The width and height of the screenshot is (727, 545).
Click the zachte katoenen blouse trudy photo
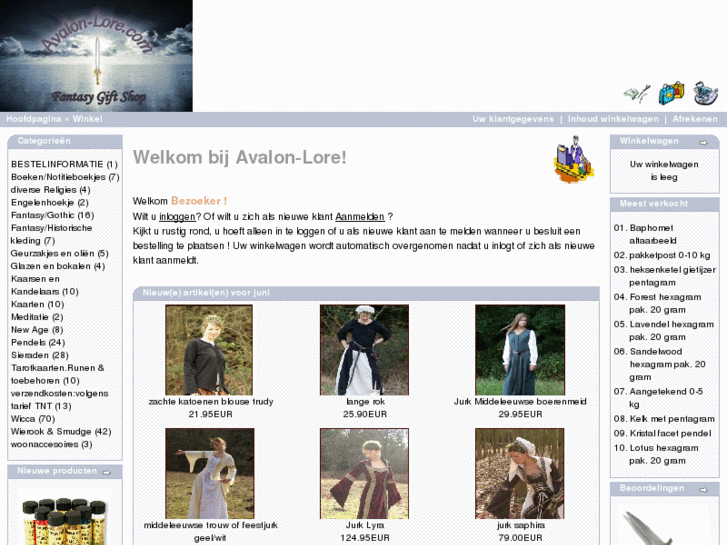click(x=209, y=350)
